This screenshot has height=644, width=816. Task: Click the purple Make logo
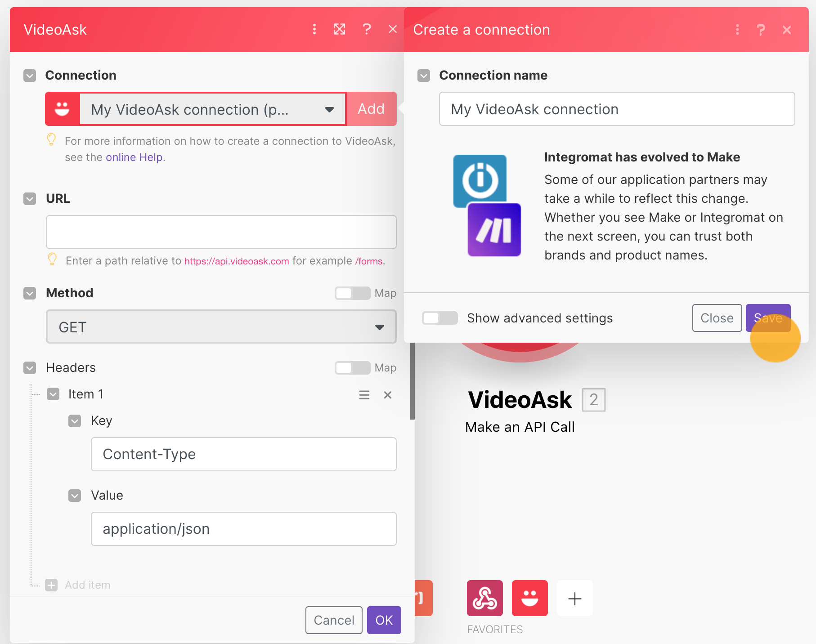click(x=494, y=230)
